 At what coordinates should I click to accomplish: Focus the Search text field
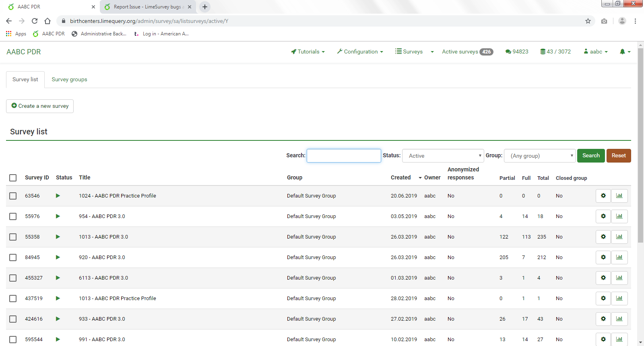pos(344,156)
